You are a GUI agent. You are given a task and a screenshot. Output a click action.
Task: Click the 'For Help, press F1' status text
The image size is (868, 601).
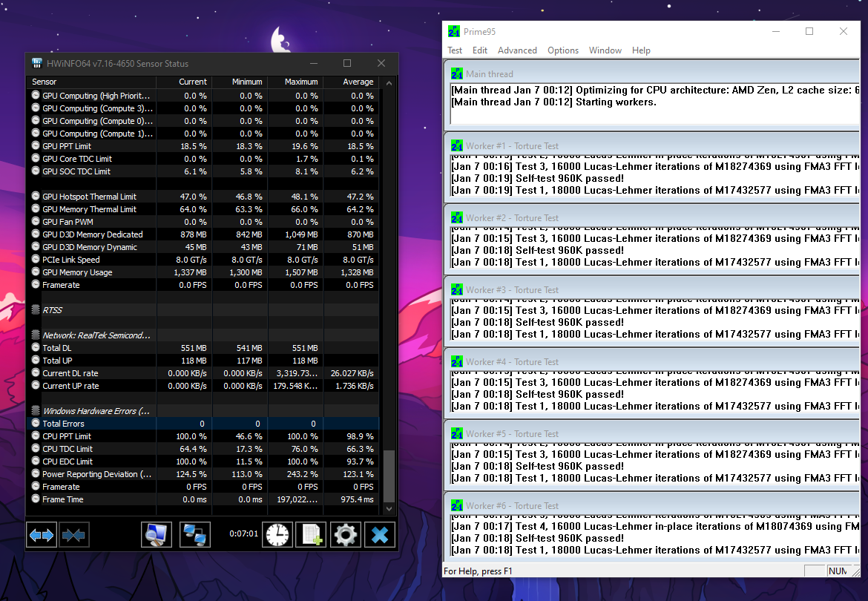pyautogui.click(x=478, y=571)
